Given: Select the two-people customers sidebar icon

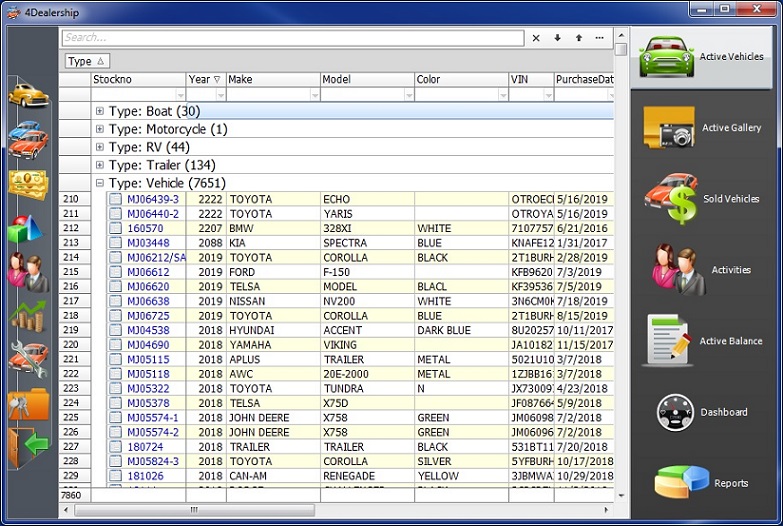Looking at the screenshot, I should tap(28, 270).
